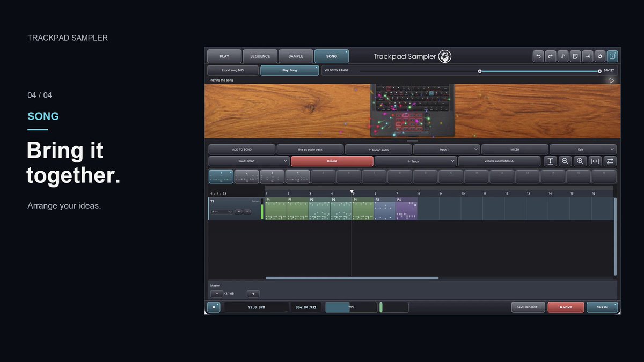
Task: Solo track T1 with the S button
Action: tap(247, 212)
